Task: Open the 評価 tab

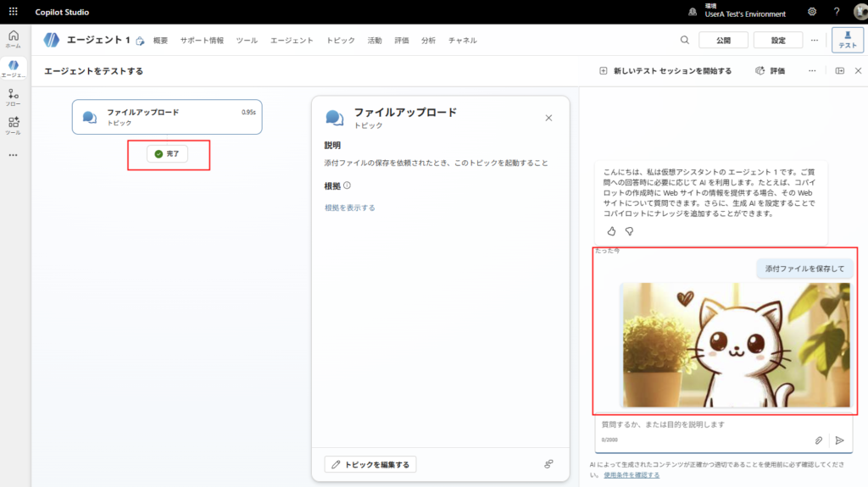Action: click(402, 41)
